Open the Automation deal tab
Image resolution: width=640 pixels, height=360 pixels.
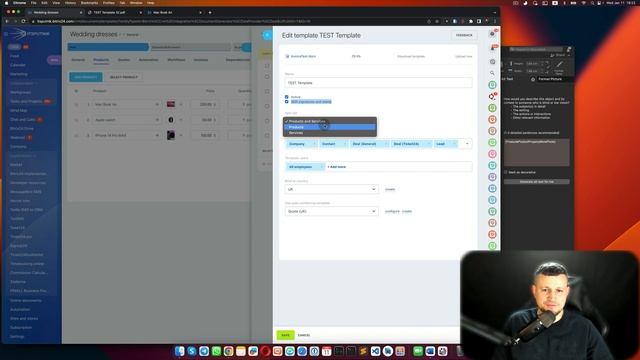pos(148,60)
